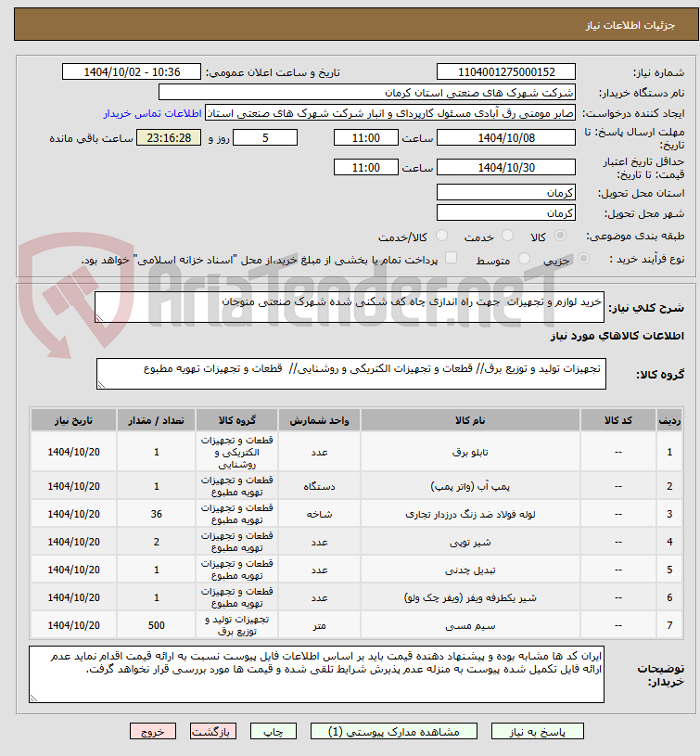700x756 pixels.
Task: Select the خدمت radio button
Action: pos(507,236)
